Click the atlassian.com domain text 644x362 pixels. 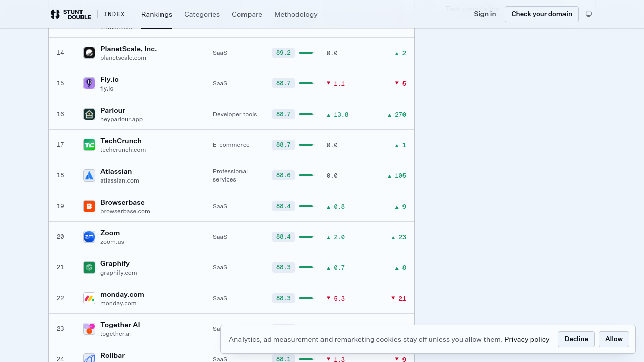[120, 180]
